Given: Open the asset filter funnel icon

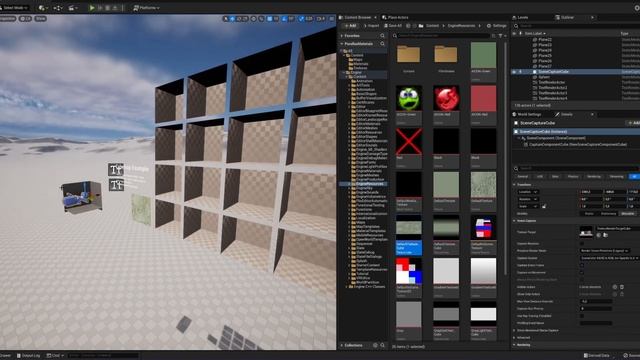Looking at the screenshot, I should coord(500,36).
